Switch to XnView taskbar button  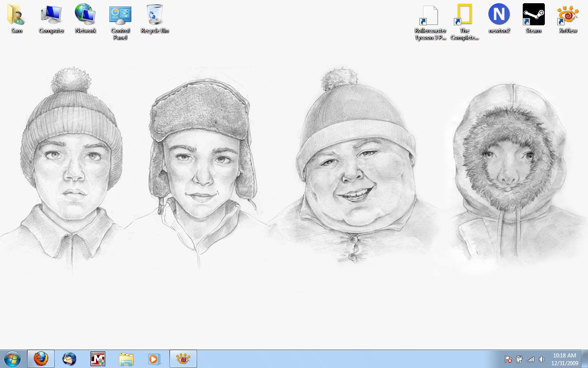(x=183, y=359)
